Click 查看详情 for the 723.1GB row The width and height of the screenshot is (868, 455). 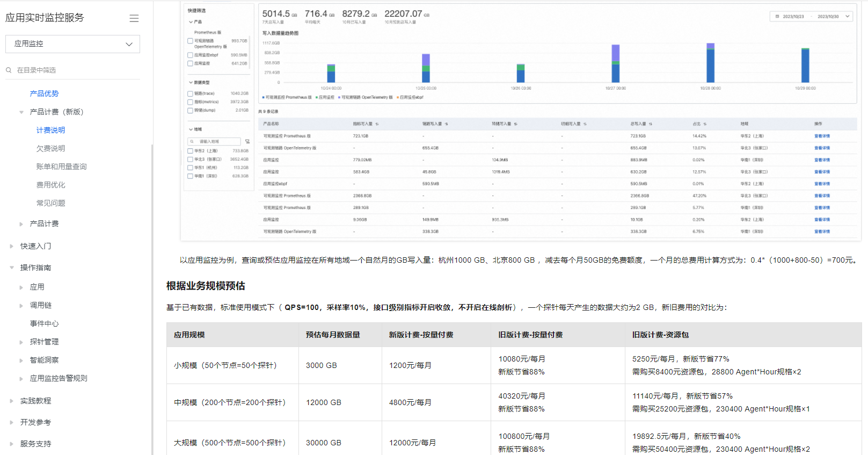pos(822,136)
